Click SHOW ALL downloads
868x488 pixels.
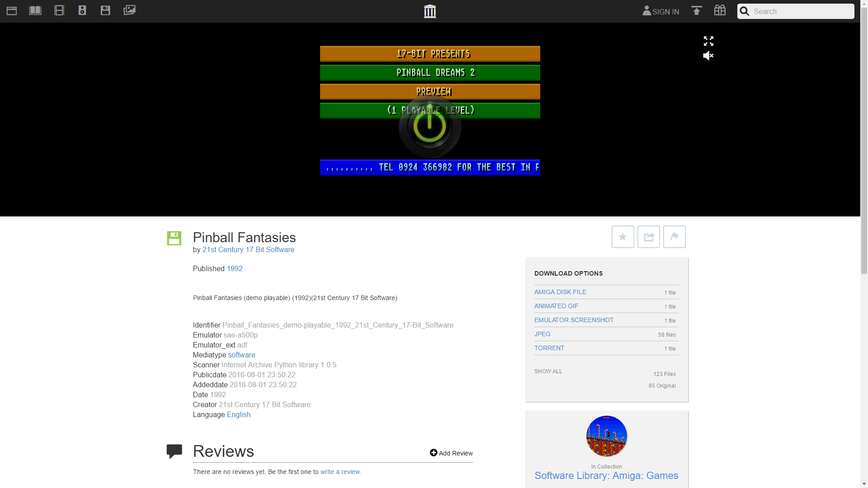click(548, 371)
